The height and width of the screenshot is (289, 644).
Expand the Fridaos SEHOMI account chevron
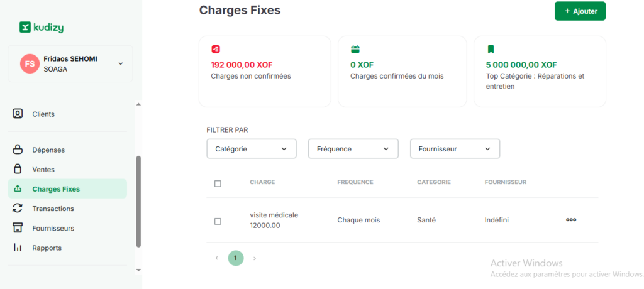[121, 63]
